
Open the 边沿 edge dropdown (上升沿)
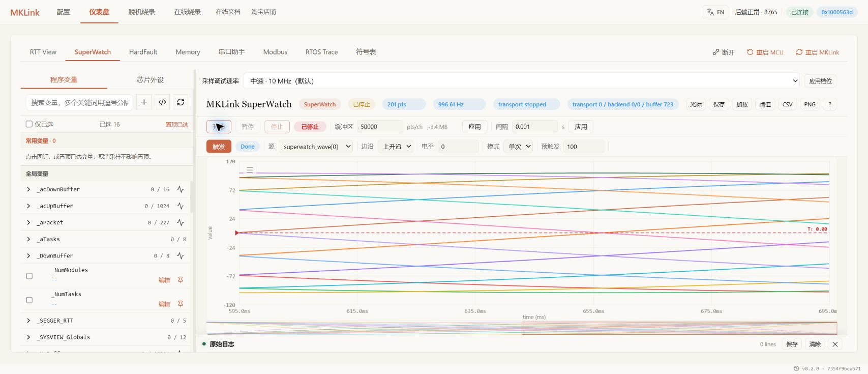(396, 147)
